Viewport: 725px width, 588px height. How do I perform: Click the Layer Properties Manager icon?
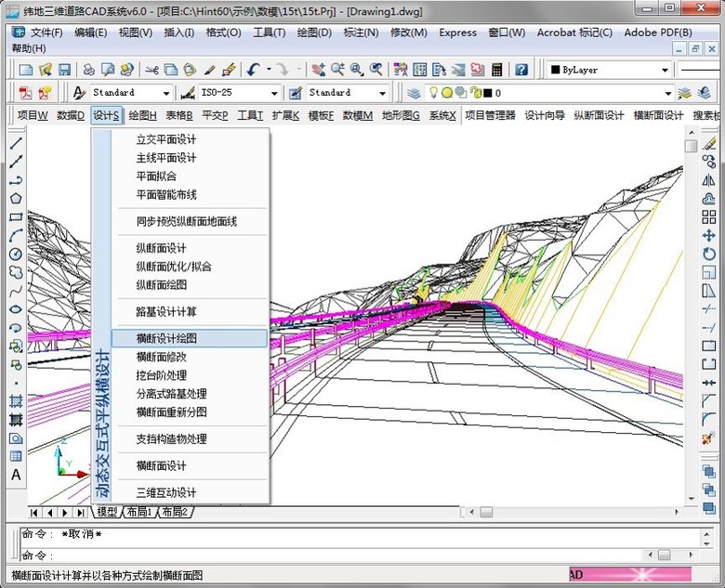pos(414,93)
